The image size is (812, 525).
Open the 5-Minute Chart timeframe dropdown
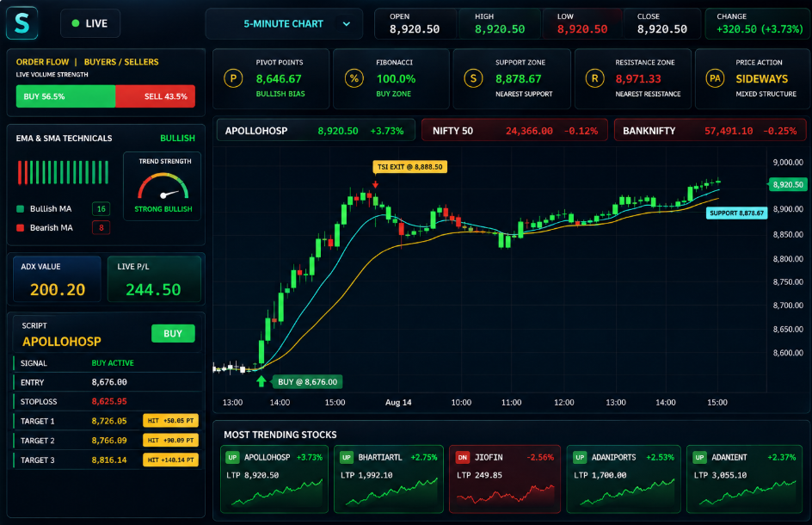[284, 24]
